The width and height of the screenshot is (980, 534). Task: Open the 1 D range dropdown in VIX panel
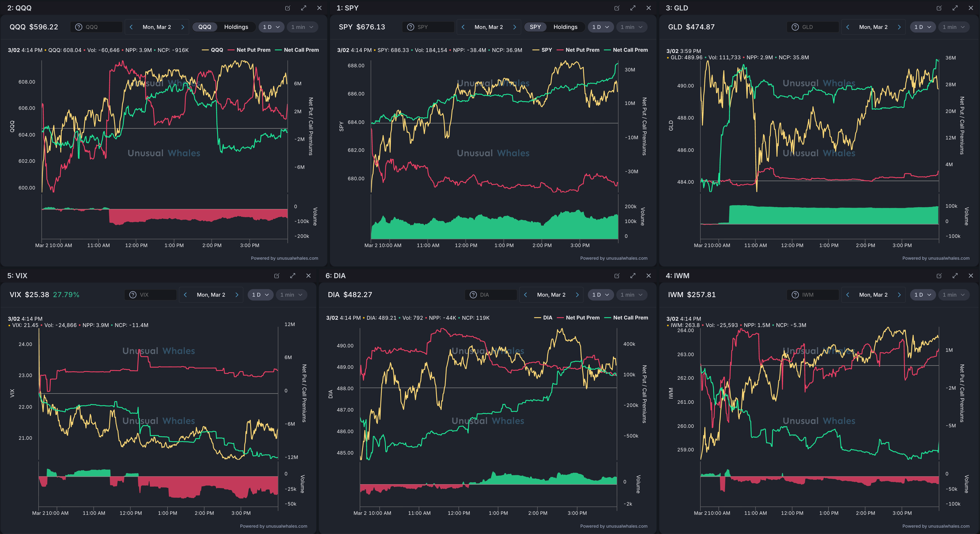click(260, 295)
